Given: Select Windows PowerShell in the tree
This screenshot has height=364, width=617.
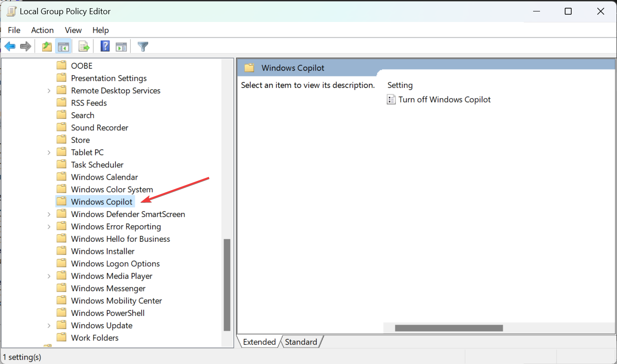Looking at the screenshot, I should [x=108, y=313].
